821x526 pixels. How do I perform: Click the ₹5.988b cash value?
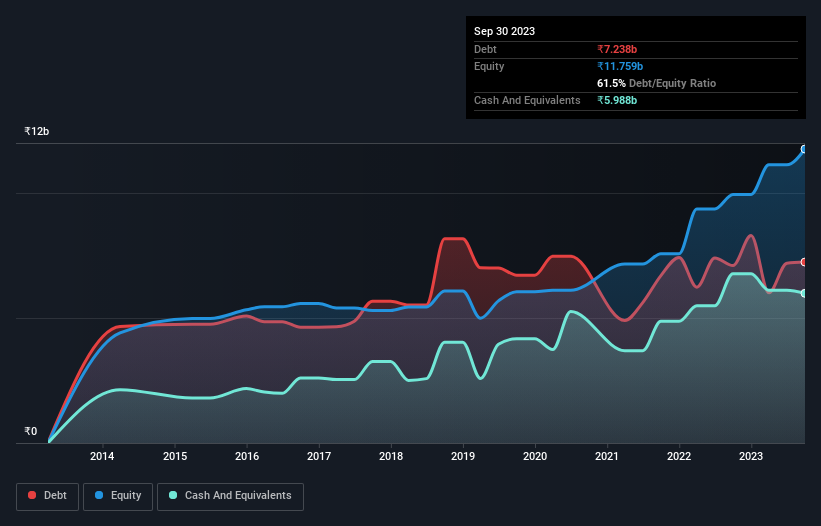click(x=617, y=100)
